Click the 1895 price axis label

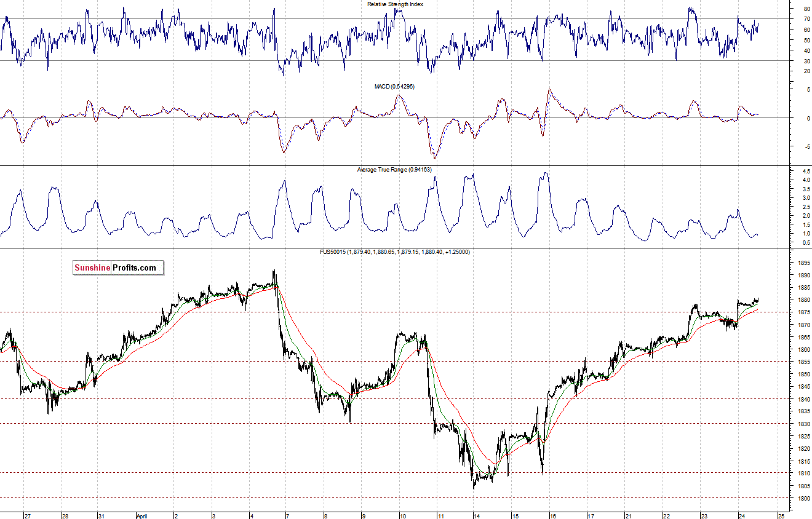(805, 263)
